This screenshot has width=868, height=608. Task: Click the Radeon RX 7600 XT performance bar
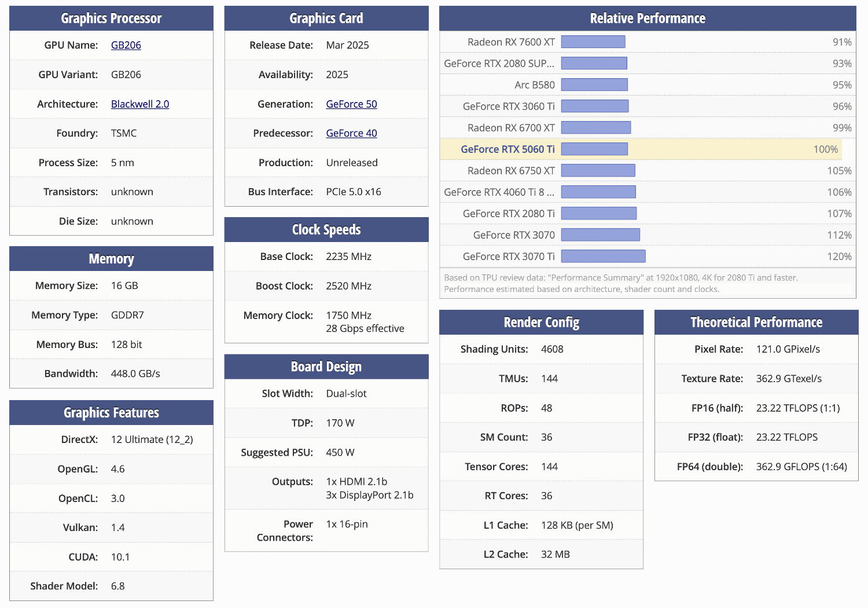(x=593, y=42)
